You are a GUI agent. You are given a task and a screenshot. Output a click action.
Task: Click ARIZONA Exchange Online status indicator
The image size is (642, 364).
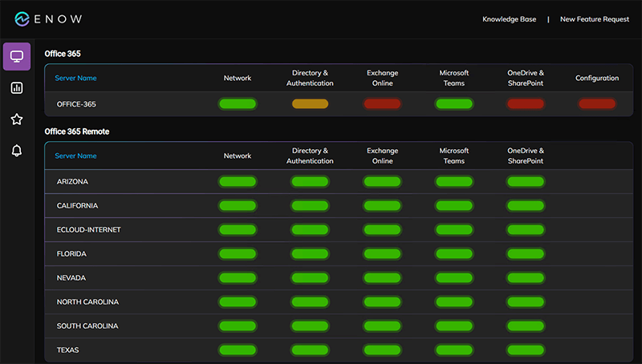(x=383, y=181)
